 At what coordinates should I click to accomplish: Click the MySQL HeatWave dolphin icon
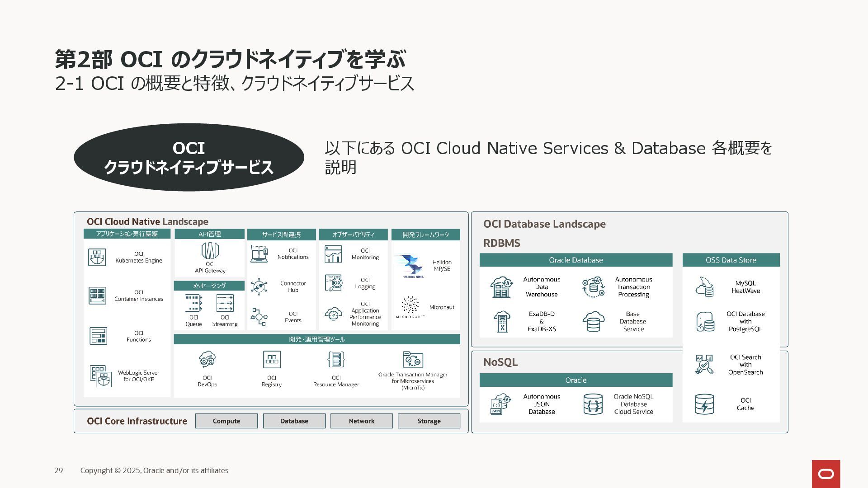pos(704,287)
